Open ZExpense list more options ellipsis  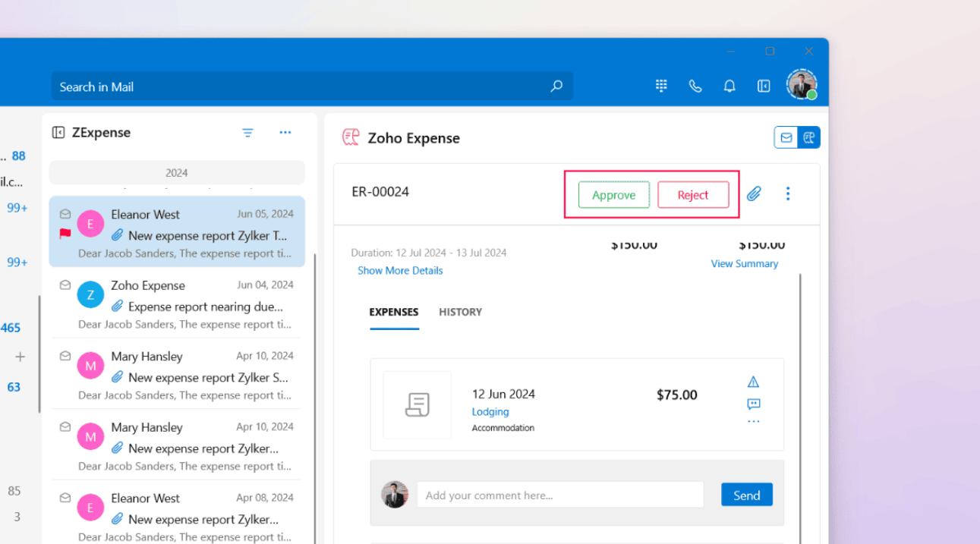pyautogui.click(x=285, y=133)
